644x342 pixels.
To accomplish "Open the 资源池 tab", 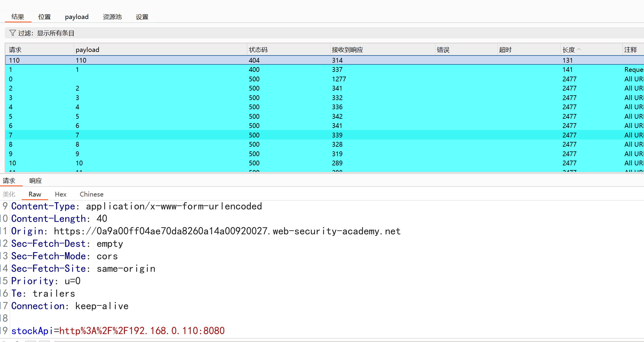I will coord(112,17).
